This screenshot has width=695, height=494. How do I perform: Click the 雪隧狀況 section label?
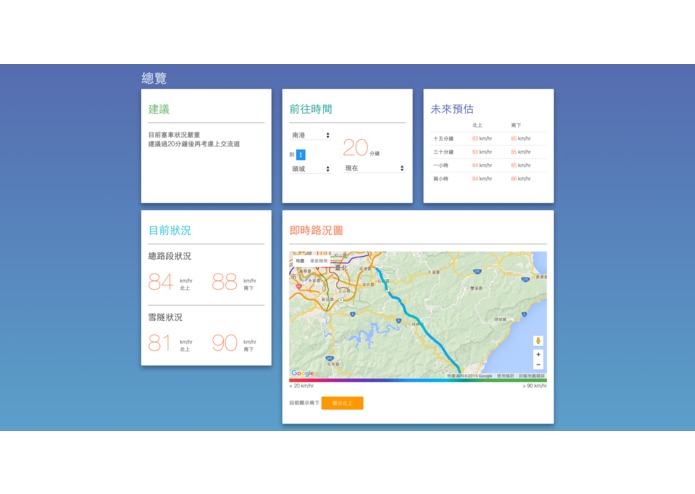click(165, 317)
